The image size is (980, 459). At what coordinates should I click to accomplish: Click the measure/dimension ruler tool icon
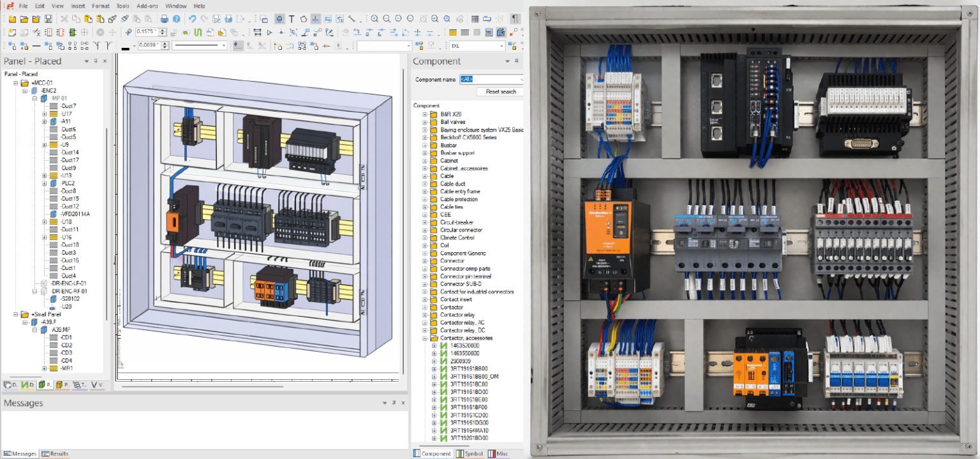pyautogui.click(x=352, y=19)
